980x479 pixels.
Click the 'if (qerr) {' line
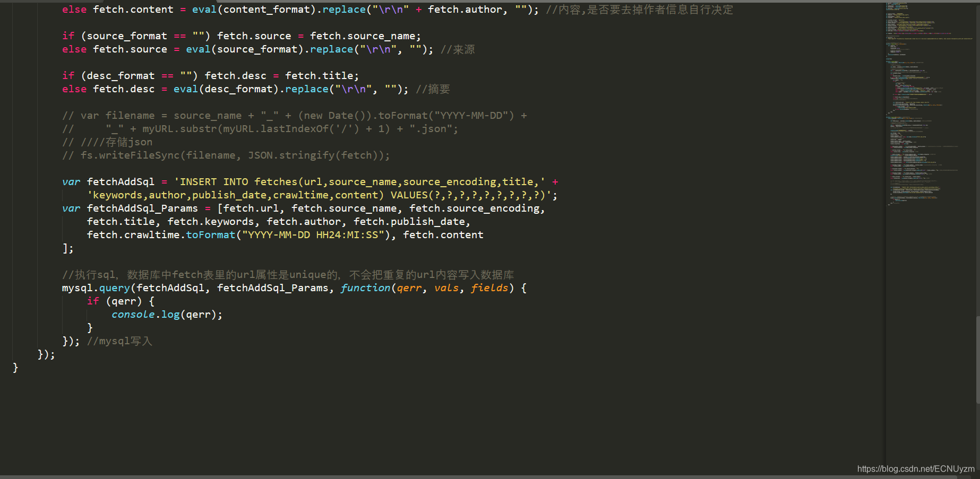(121, 301)
